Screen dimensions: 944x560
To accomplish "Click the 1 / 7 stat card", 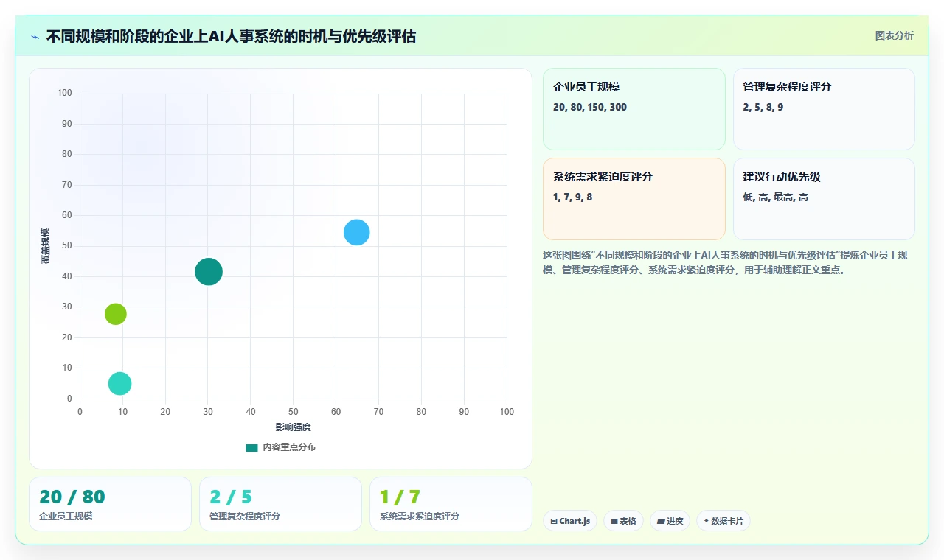I will 451,504.
